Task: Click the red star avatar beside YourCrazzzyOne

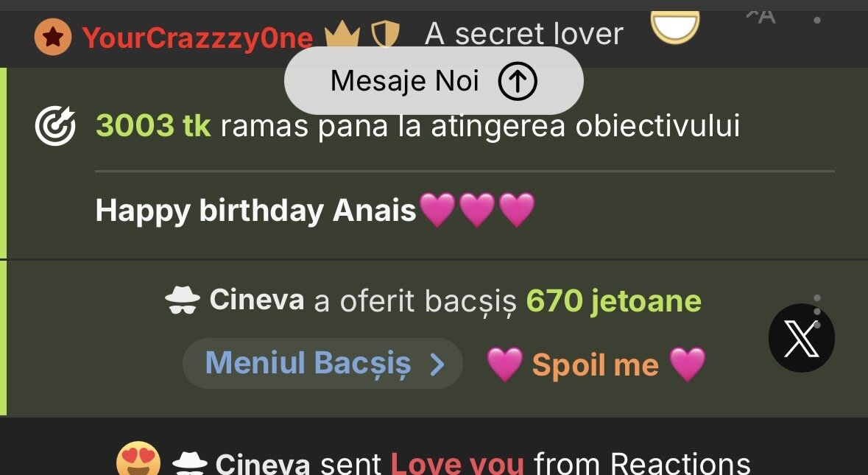Action: (53, 37)
